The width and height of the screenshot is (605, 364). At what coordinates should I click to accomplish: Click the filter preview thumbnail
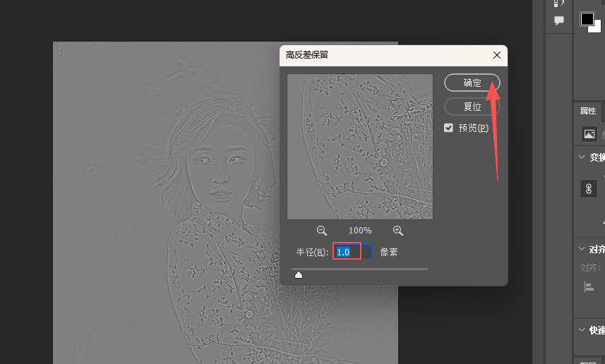(x=360, y=147)
